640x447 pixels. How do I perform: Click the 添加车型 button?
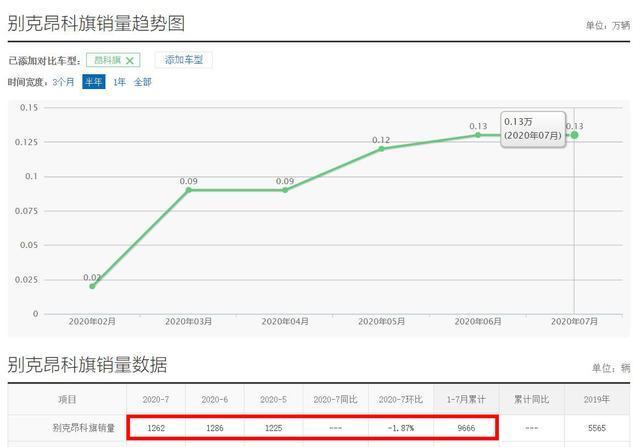pos(184,60)
